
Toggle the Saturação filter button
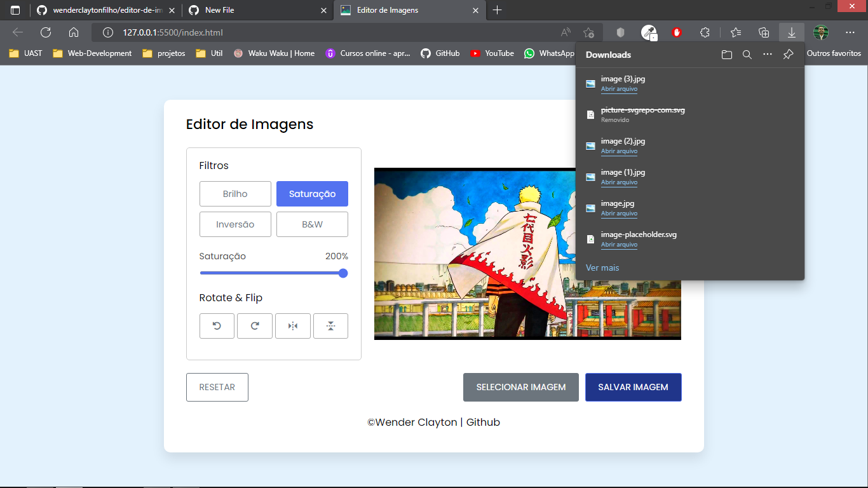pos(312,193)
